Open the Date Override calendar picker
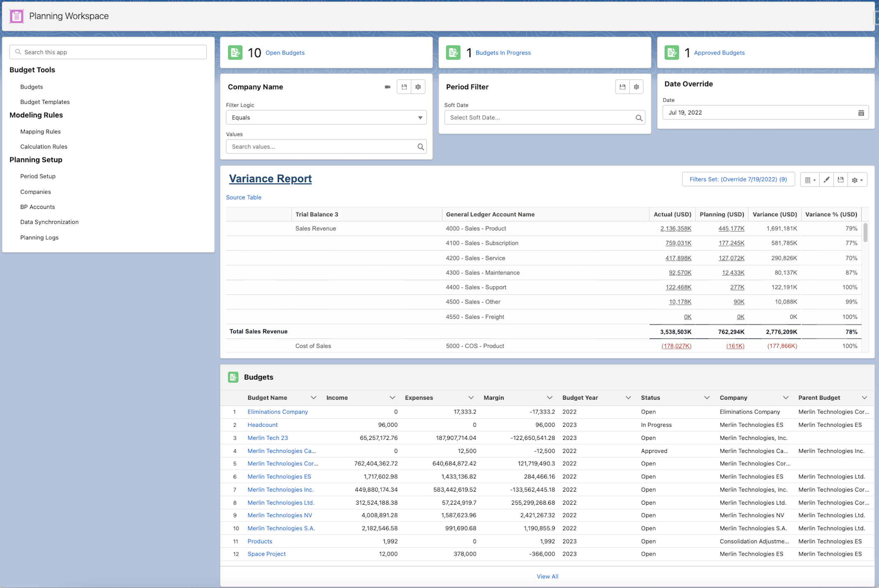The height and width of the screenshot is (588, 879). click(x=861, y=113)
